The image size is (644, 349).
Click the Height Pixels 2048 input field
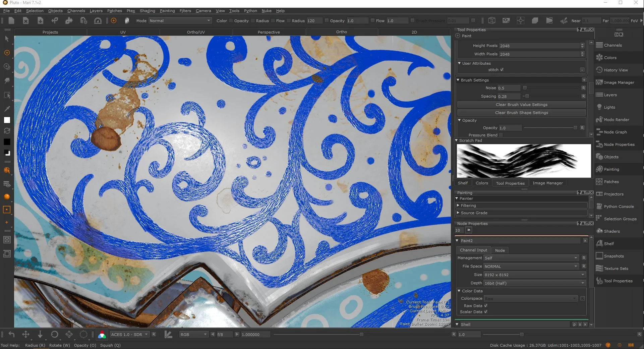pos(540,46)
